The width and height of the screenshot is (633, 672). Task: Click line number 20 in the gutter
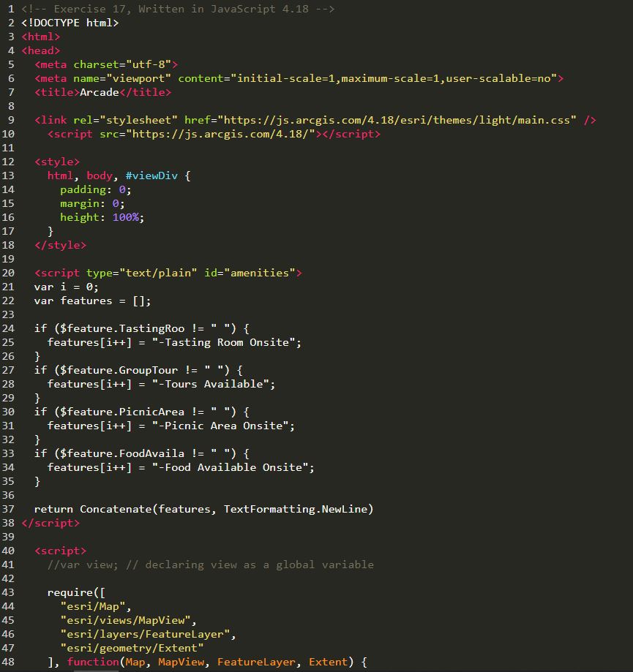pyautogui.click(x=8, y=273)
